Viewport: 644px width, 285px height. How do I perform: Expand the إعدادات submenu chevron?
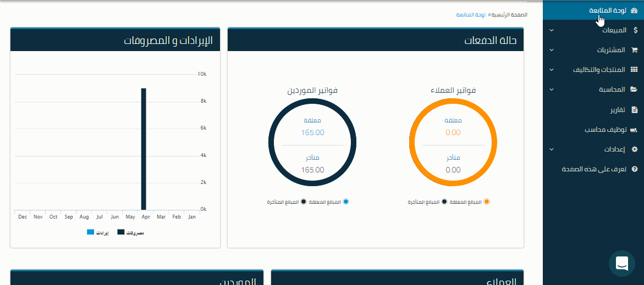pos(552,149)
